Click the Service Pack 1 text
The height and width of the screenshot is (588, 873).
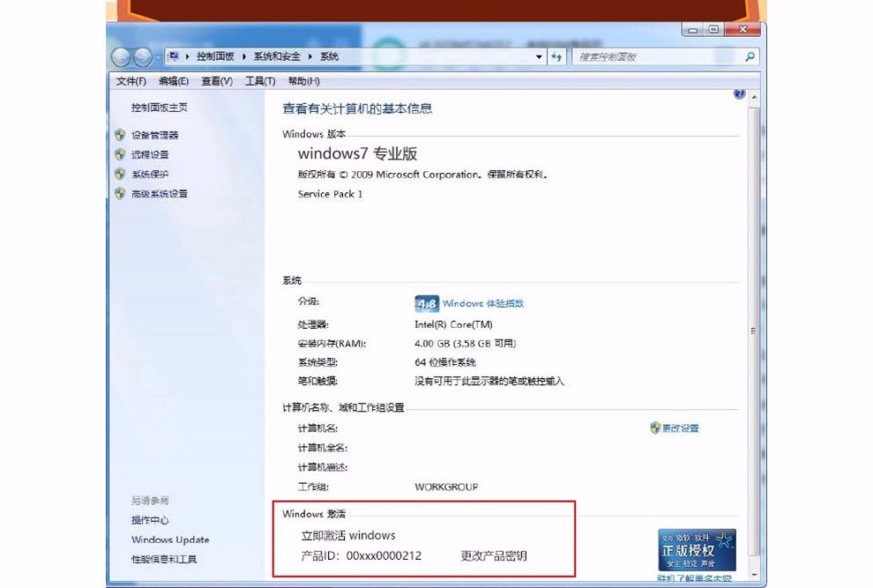pos(330,194)
